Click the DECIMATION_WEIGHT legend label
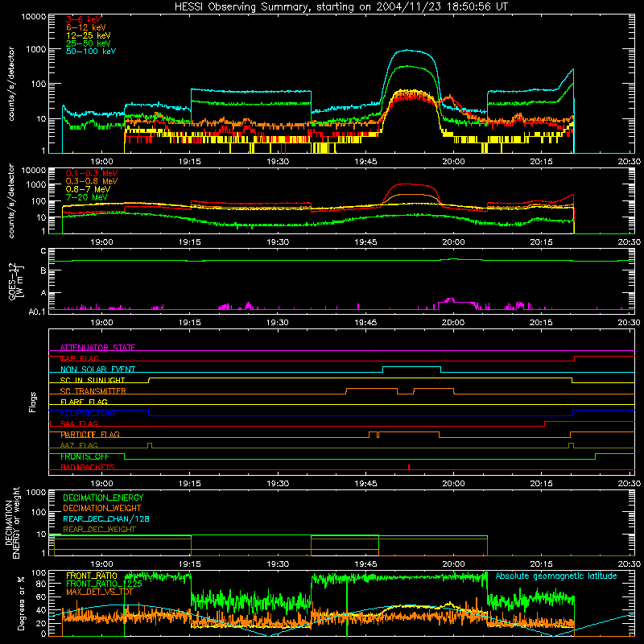Screen dimensions: 644x644 coord(102,508)
